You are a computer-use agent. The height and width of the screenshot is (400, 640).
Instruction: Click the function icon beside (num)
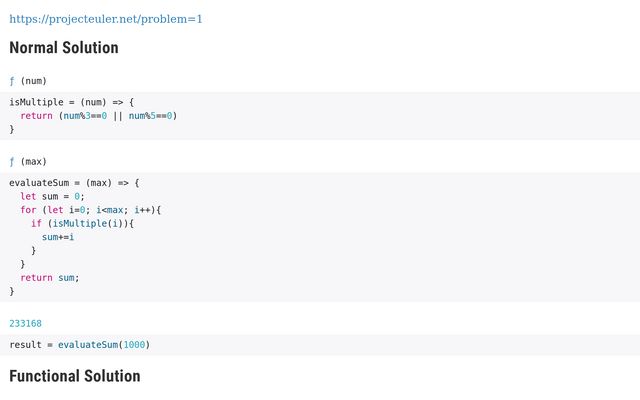[12, 81]
